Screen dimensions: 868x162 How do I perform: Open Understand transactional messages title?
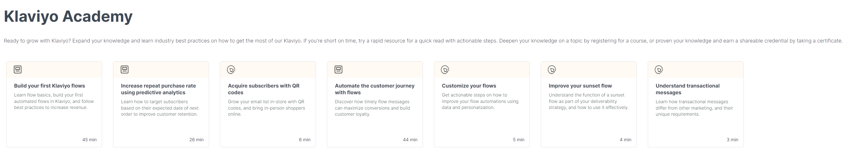(688, 89)
